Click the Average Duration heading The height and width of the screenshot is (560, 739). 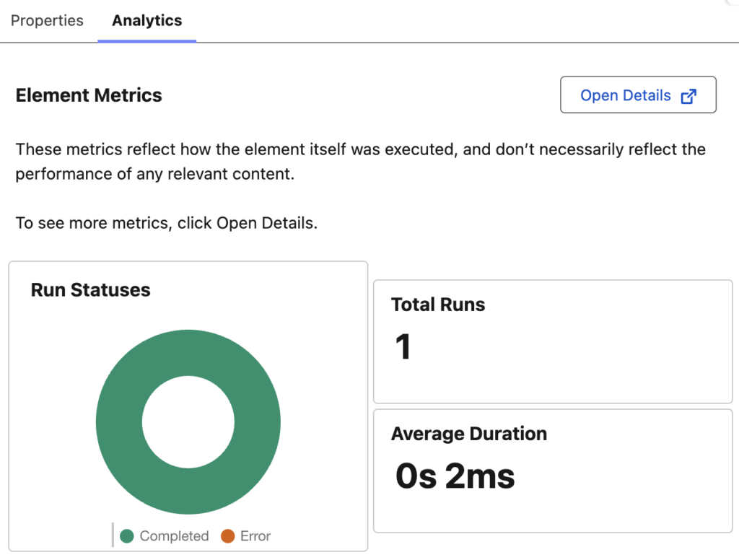468,434
